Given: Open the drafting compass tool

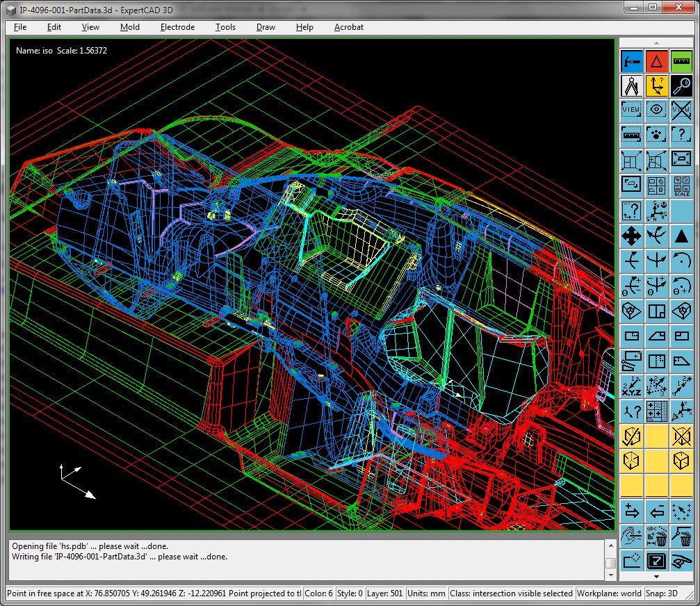Looking at the screenshot, I should tap(631, 85).
